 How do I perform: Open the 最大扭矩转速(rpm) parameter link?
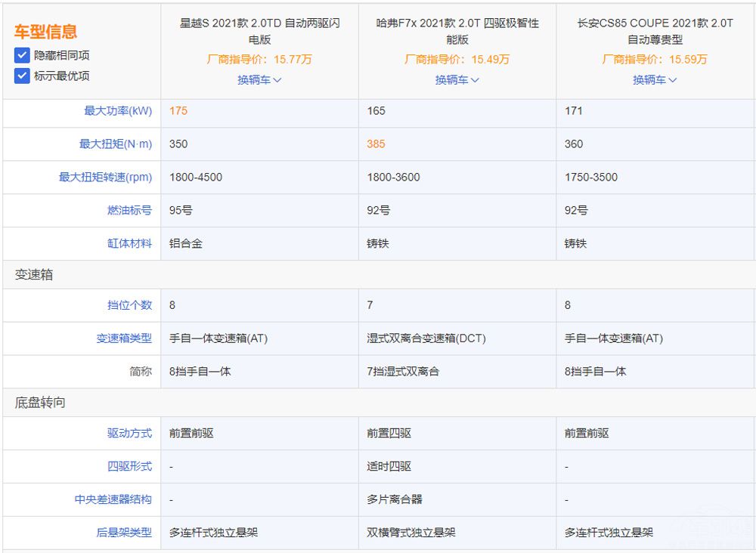pos(105,178)
